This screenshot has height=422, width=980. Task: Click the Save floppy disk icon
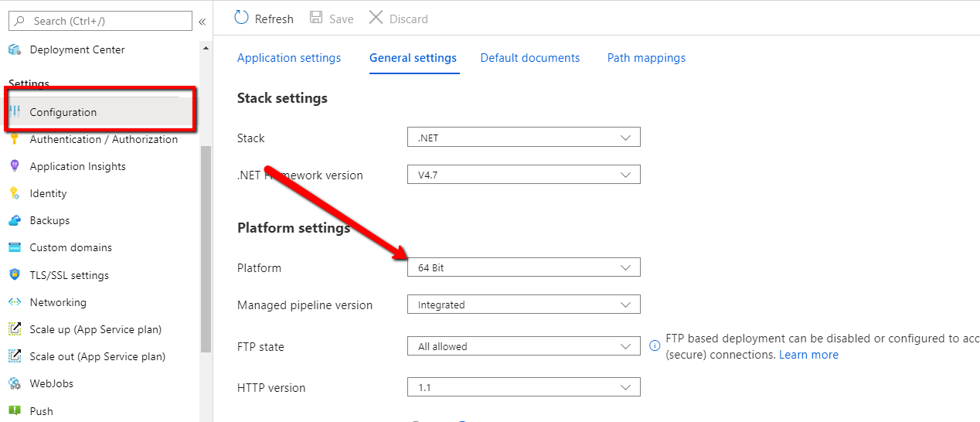pos(316,18)
